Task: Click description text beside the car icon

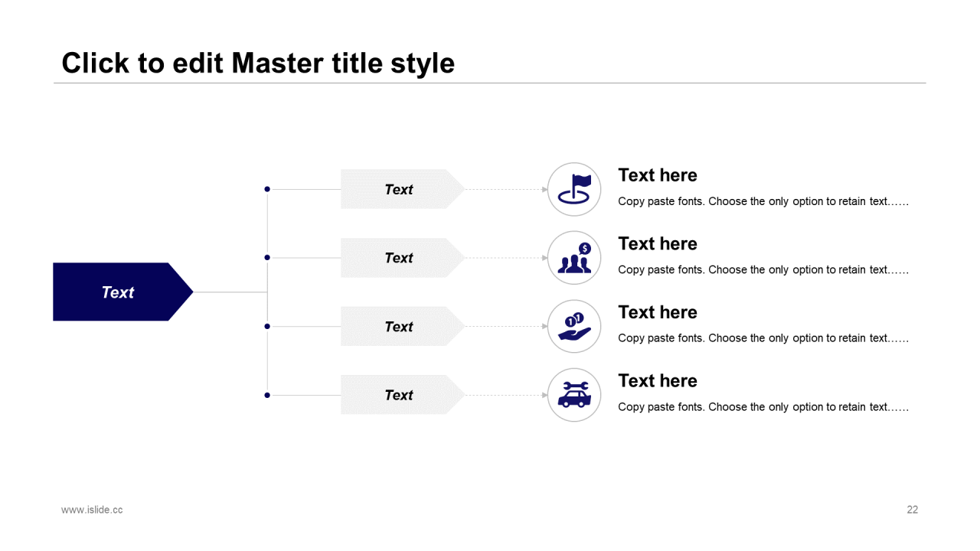Action: 763,407
